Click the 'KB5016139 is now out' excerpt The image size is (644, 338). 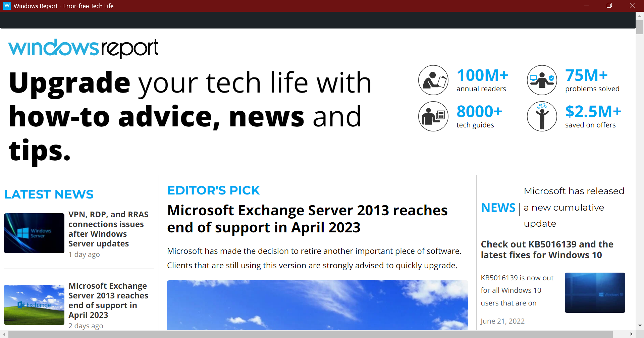(x=517, y=290)
